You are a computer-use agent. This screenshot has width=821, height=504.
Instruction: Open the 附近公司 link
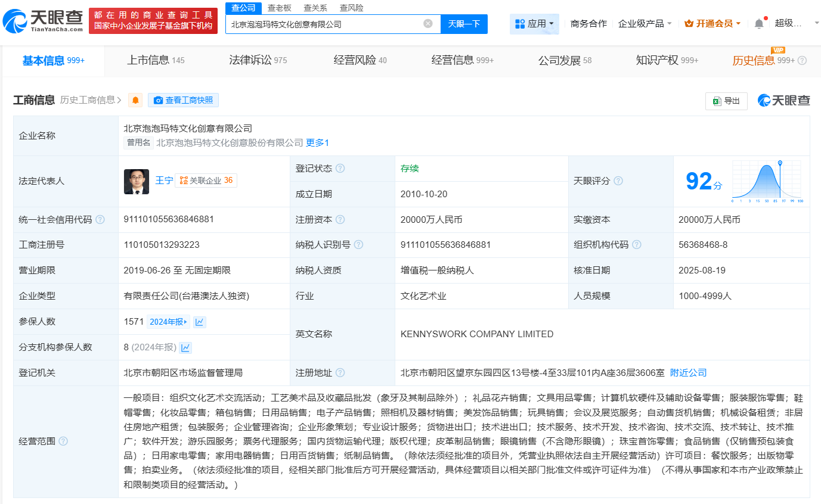click(x=688, y=372)
